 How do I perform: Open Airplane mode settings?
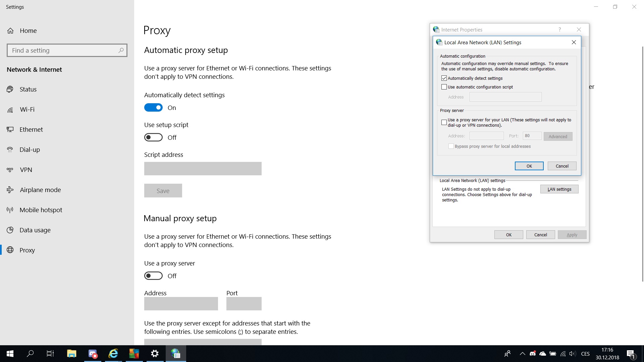(34, 190)
